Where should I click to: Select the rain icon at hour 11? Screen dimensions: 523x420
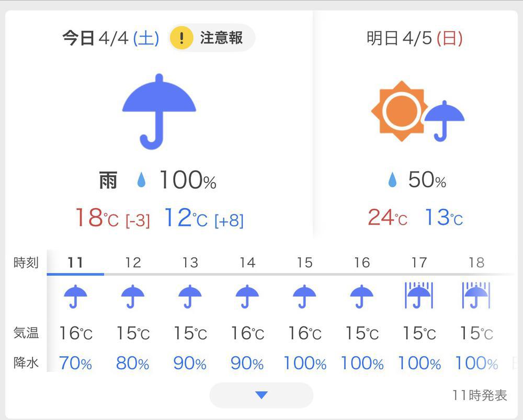(75, 297)
